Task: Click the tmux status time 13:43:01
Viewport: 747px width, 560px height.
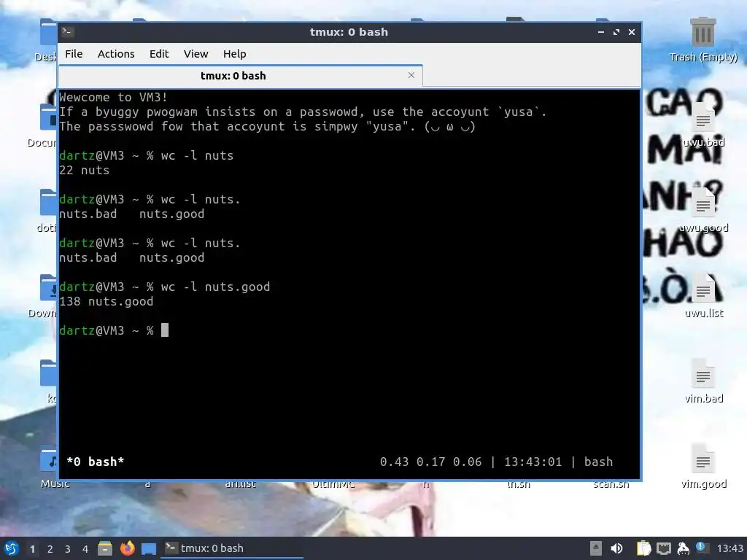Action: click(x=533, y=462)
